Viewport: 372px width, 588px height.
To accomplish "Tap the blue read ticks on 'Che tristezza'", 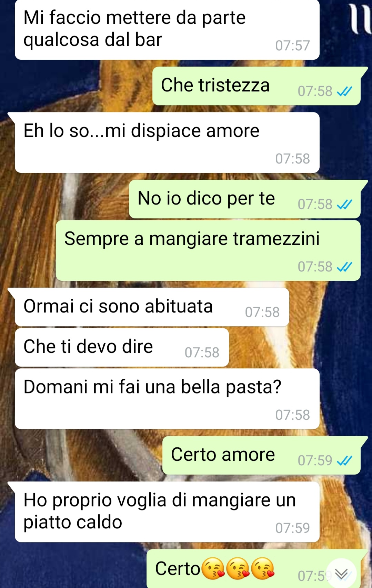I will point(344,91).
